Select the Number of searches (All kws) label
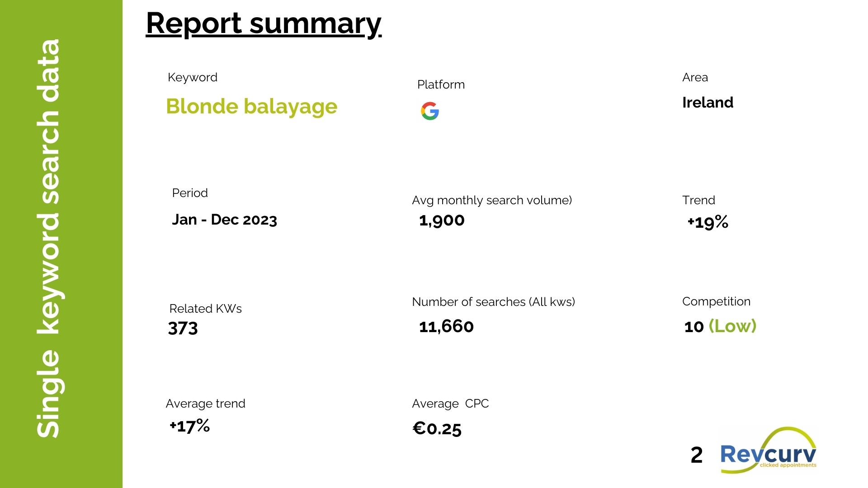This screenshot has width=868, height=488. click(493, 302)
